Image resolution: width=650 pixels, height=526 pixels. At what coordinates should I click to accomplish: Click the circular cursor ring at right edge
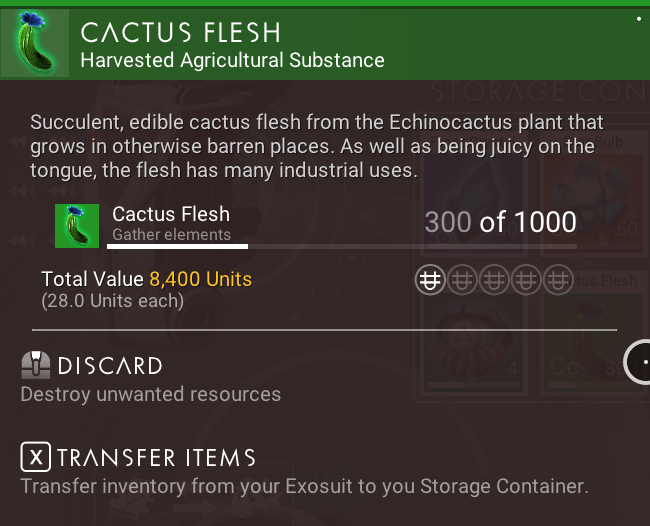[x=638, y=362]
